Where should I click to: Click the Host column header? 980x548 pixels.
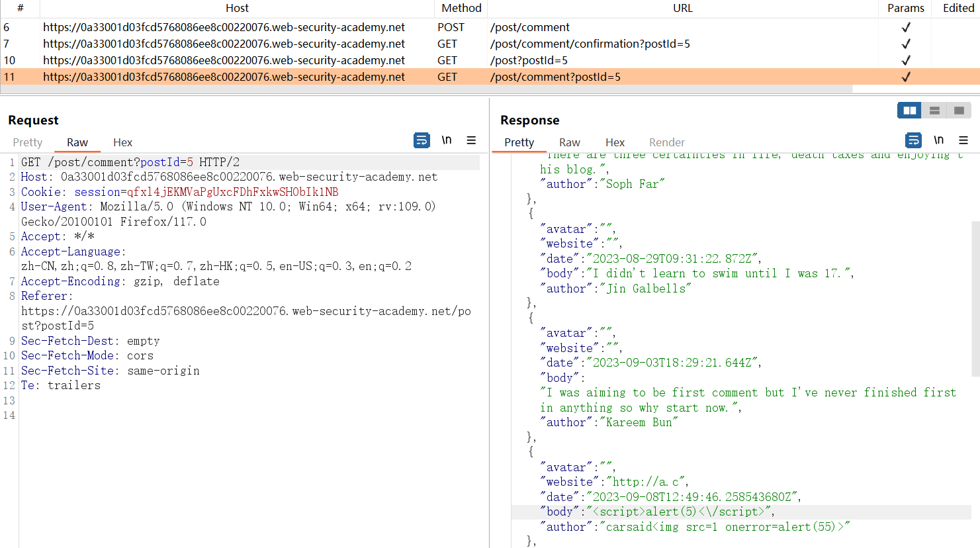coord(237,8)
